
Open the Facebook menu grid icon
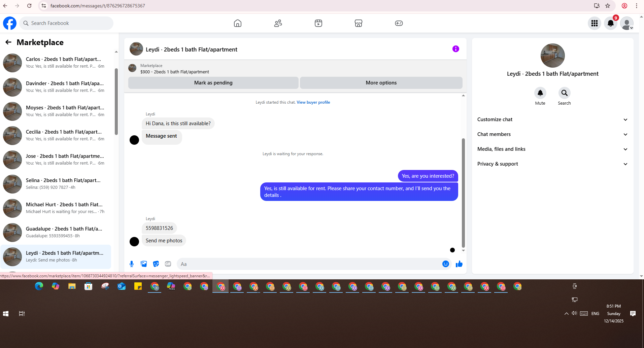(595, 23)
